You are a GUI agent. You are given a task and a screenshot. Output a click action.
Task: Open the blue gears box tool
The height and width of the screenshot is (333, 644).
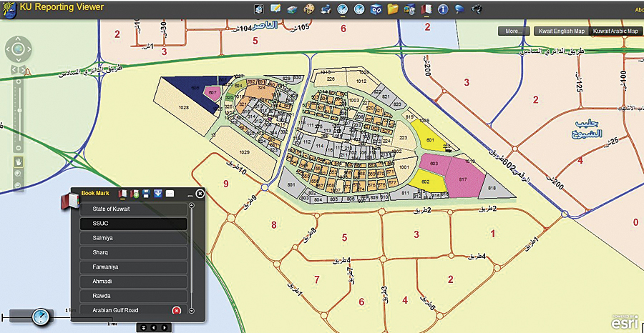coord(376,9)
